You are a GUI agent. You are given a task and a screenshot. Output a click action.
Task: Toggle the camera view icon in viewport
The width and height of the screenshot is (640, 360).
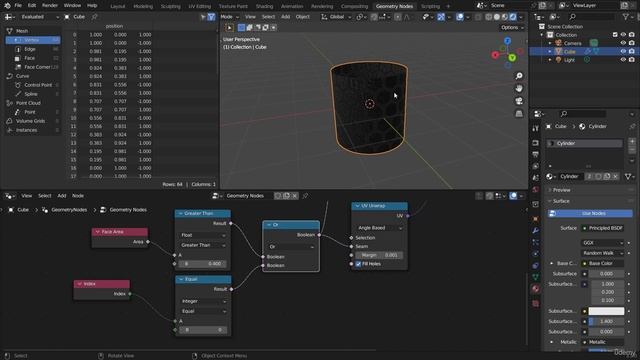click(519, 101)
